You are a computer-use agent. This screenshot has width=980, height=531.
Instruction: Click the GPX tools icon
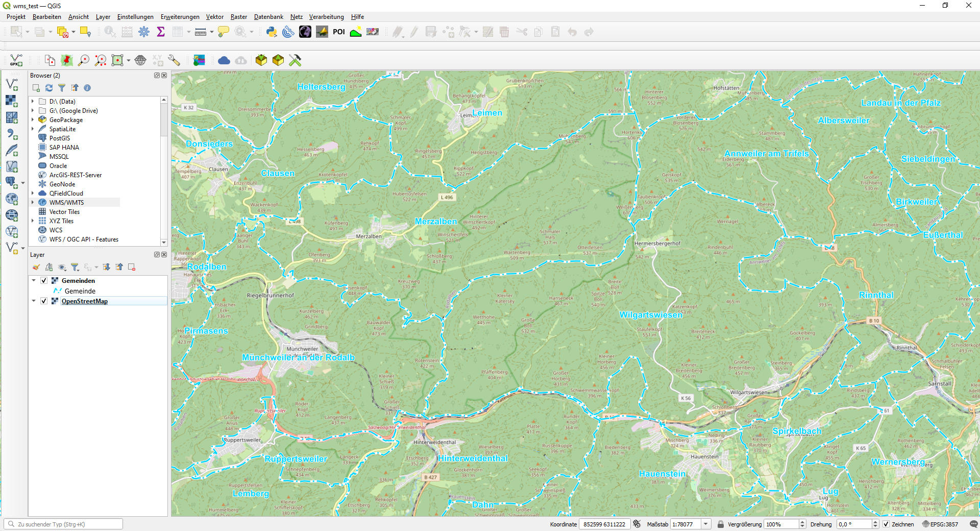click(x=16, y=61)
